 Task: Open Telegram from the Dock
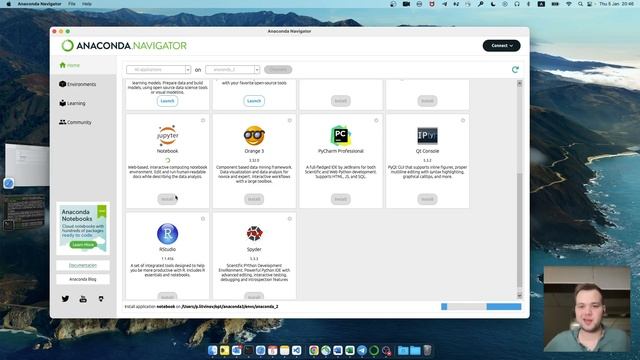click(362, 350)
